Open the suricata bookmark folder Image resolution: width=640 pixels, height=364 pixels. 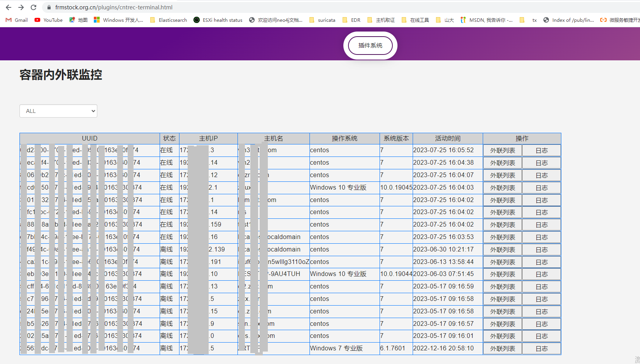click(x=322, y=20)
